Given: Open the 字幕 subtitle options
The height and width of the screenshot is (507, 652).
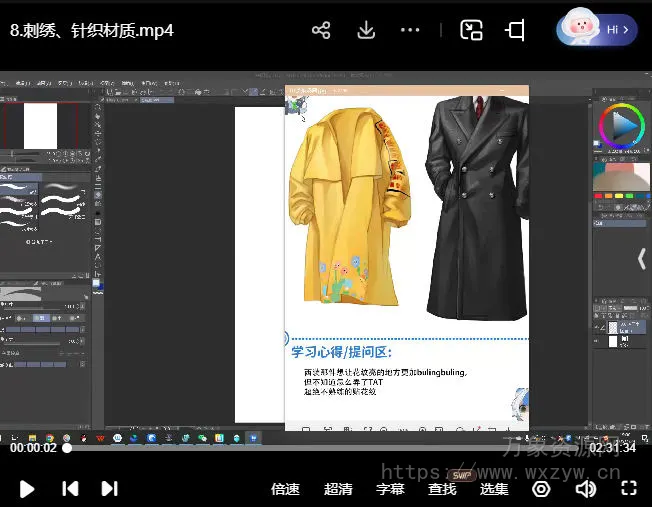Looking at the screenshot, I should pyautogui.click(x=390, y=489).
